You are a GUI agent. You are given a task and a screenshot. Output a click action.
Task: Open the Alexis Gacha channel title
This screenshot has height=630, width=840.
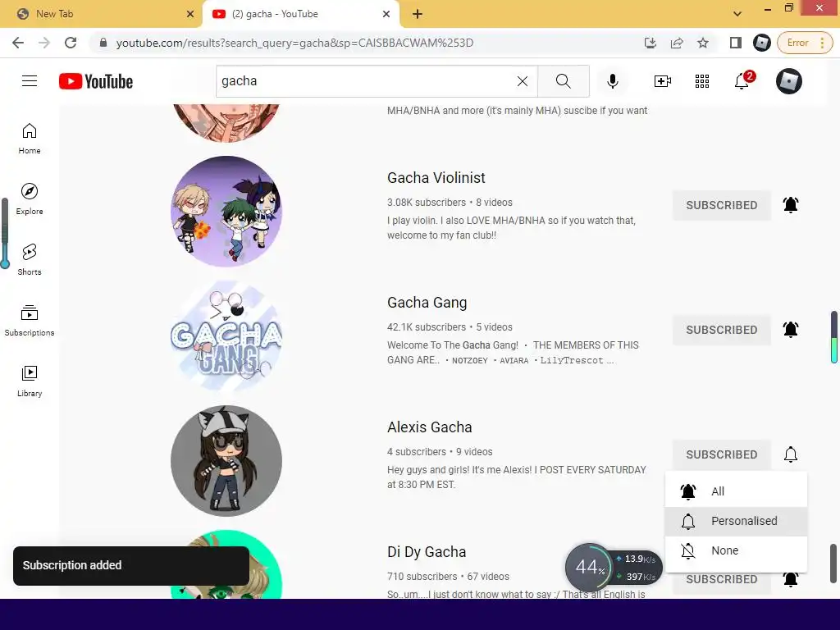pyautogui.click(x=430, y=427)
